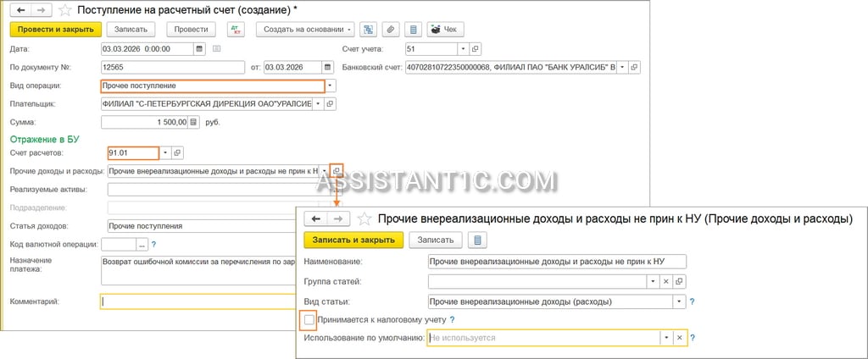
Task: Expand the Плательщик dropdown
Action: pyautogui.click(x=319, y=103)
